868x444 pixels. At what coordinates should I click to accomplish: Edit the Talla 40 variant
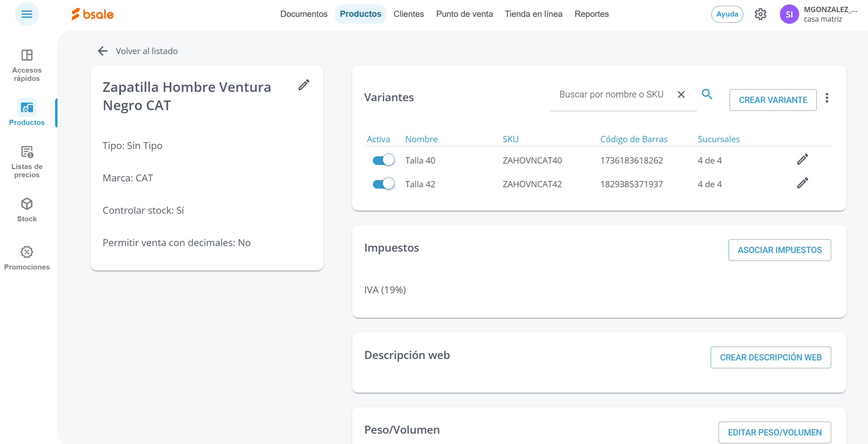[x=802, y=159]
